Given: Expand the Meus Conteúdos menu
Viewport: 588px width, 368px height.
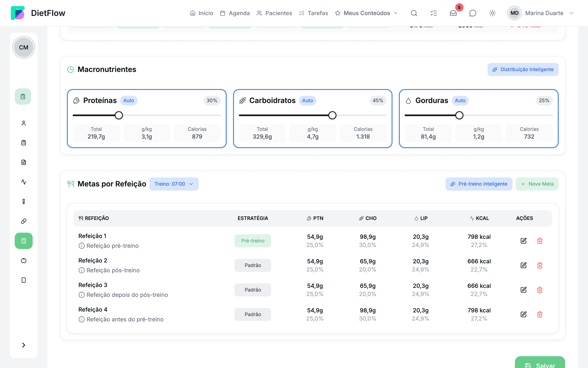Looking at the screenshot, I should pos(366,13).
